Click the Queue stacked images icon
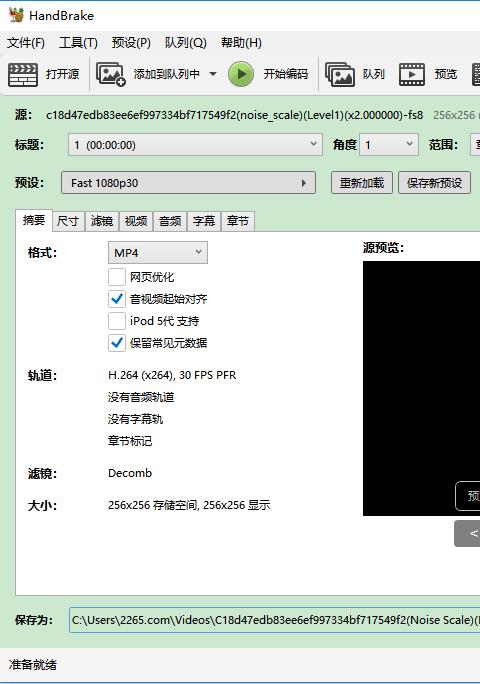The width and height of the screenshot is (480, 684). pyautogui.click(x=340, y=74)
